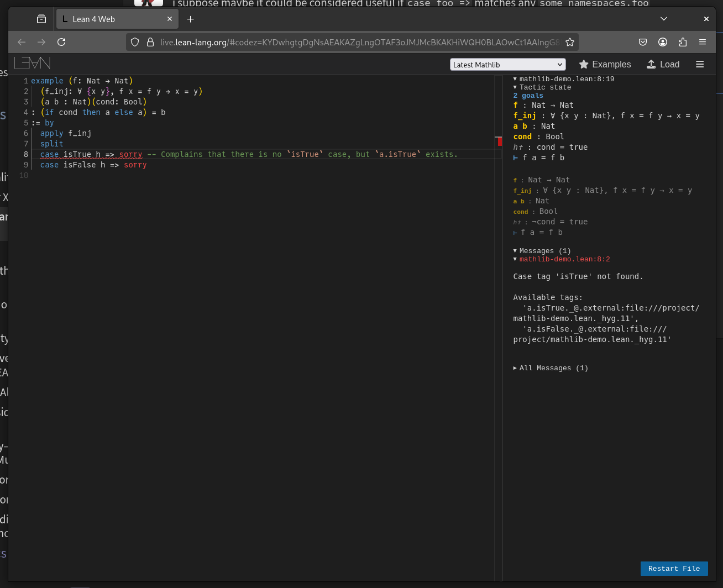This screenshot has height=588, width=723.
Task: Open the list all tabs dropdown
Action: tap(664, 19)
